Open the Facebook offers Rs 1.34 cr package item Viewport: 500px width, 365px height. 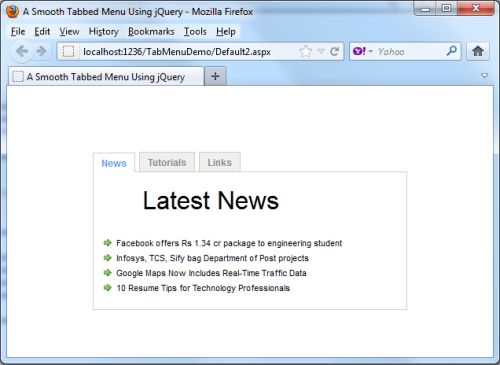[229, 243]
